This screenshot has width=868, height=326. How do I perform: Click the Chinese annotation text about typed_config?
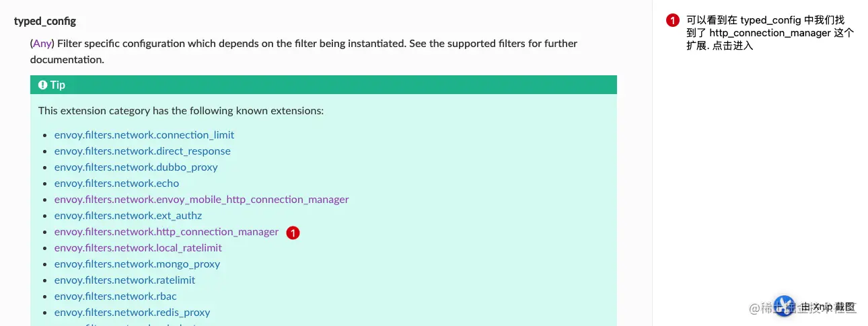pyautogui.click(x=770, y=33)
